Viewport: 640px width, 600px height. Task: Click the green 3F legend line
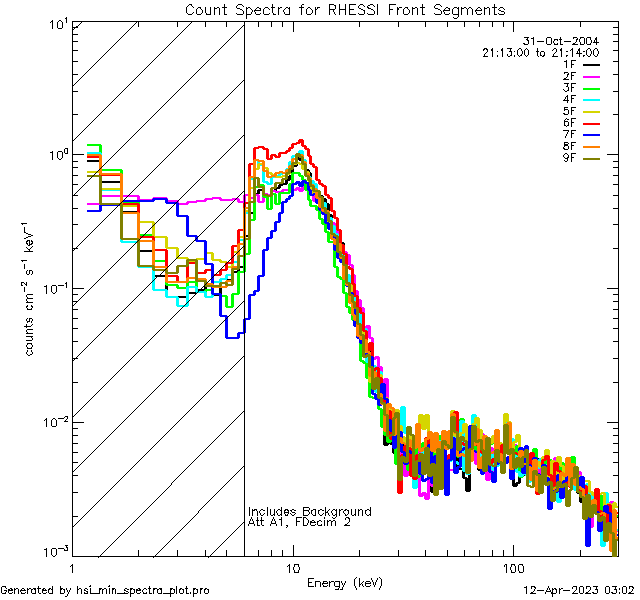point(590,89)
